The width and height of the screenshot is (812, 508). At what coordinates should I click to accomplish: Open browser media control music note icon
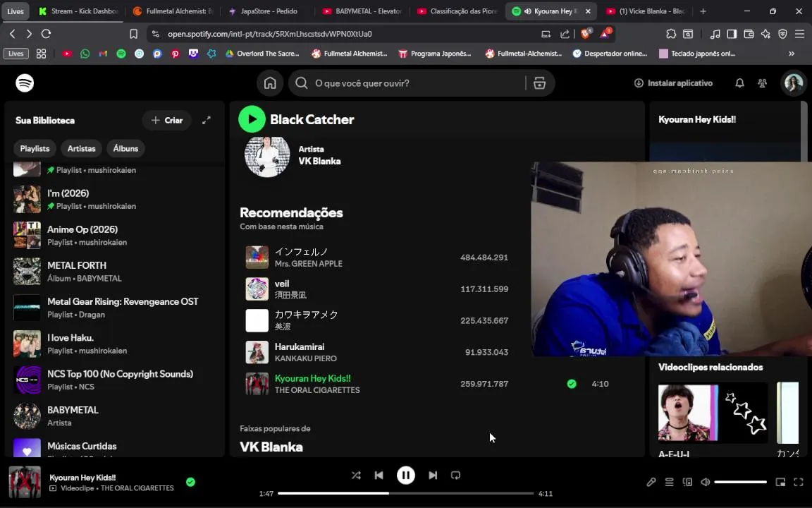pos(715,34)
